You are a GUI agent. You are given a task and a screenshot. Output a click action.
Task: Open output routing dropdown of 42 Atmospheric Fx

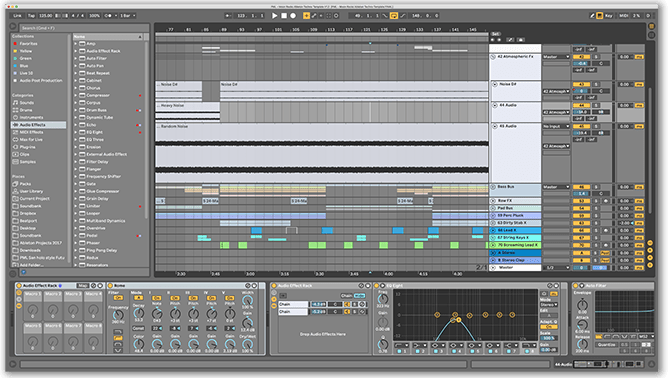click(x=556, y=57)
